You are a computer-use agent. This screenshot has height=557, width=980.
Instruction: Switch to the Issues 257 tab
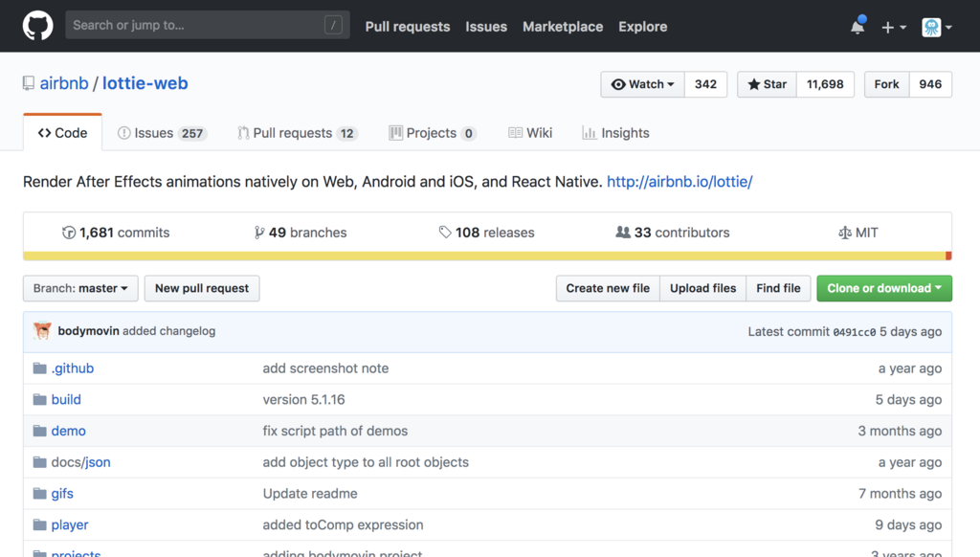162,133
